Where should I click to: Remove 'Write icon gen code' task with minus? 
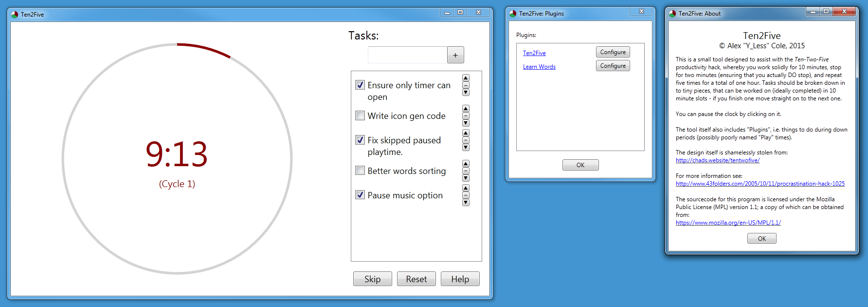pyautogui.click(x=466, y=116)
